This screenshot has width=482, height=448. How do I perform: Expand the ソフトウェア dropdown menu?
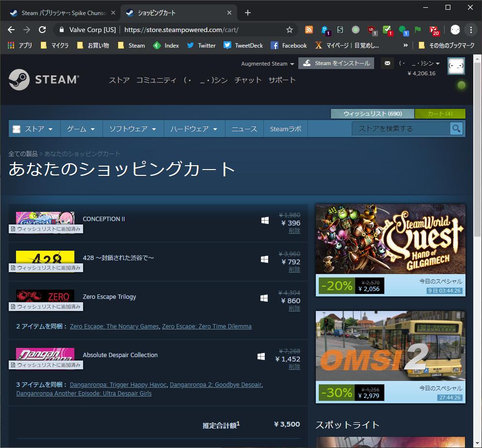point(133,129)
